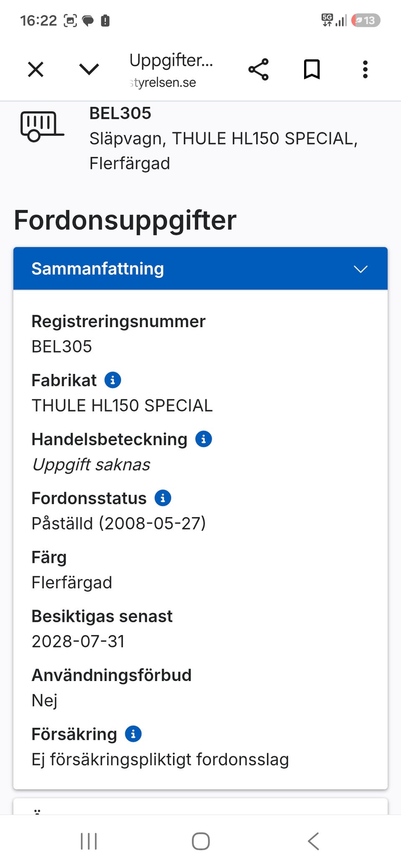Go to Android home screen
Image resolution: width=401 pixels, height=868 pixels.
coord(200,841)
